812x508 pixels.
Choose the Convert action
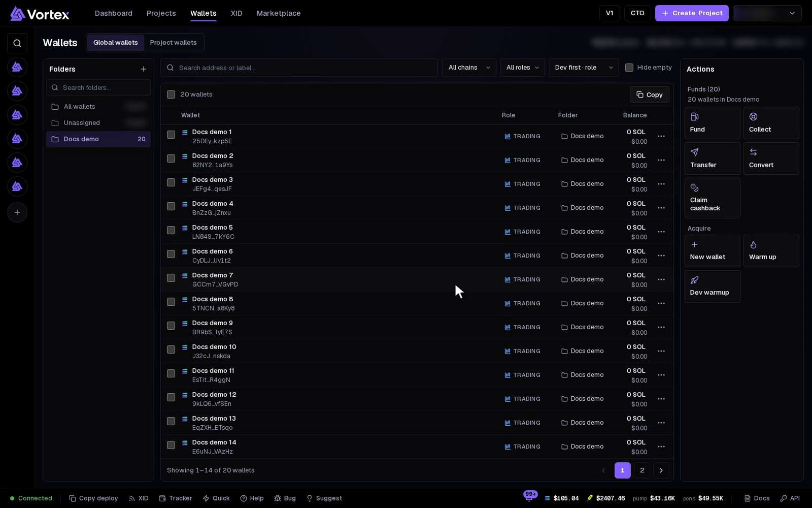pos(771,158)
